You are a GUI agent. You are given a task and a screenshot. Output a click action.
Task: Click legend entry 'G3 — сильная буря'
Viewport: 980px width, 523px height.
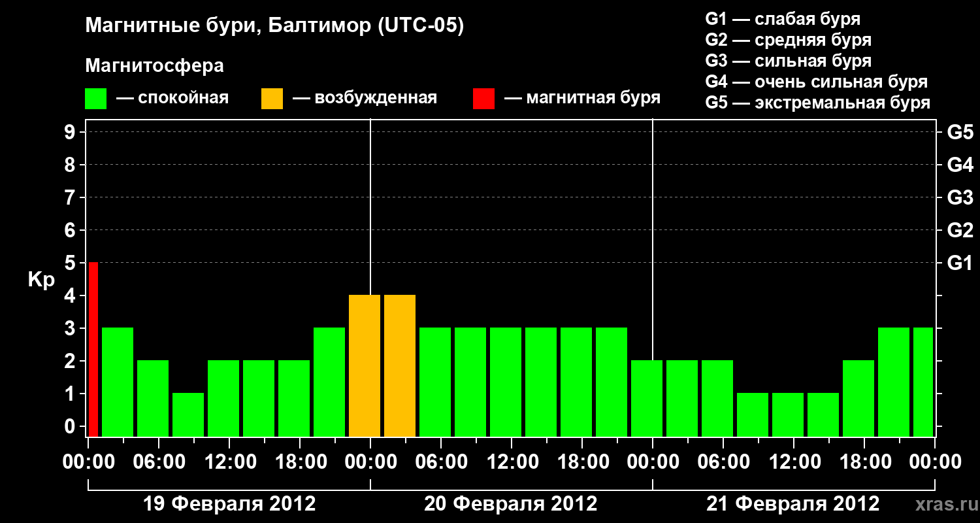(x=789, y=61)
